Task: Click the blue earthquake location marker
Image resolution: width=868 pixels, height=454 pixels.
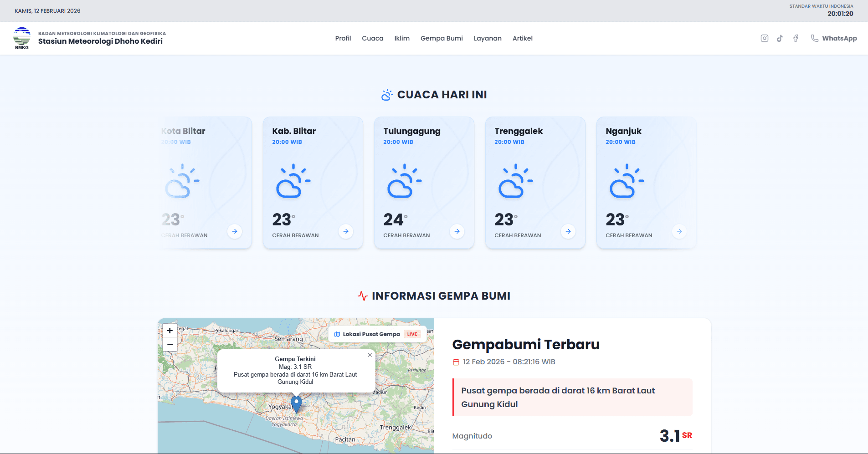Action: click(297, 404)
